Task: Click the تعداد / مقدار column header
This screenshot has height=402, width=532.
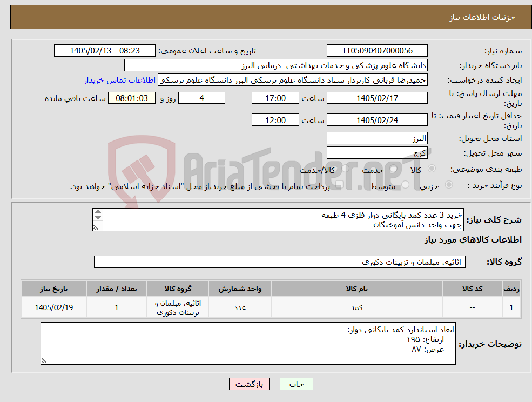Action: [x=116, y=289]
